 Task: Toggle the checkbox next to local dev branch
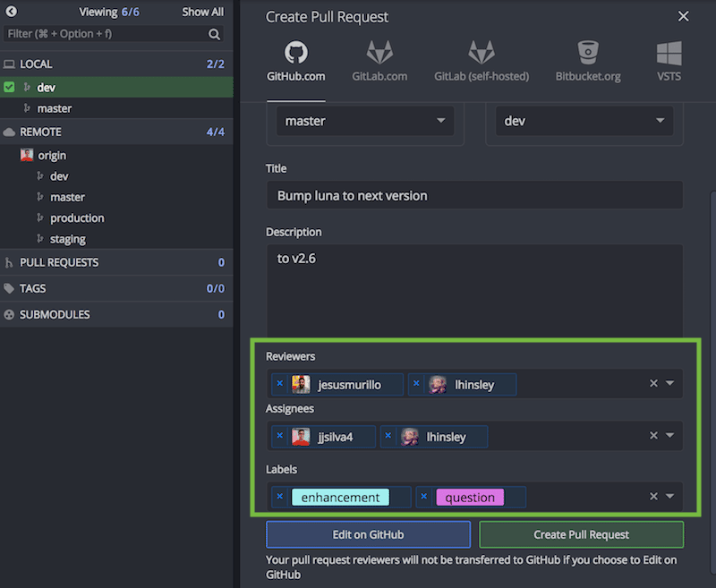[9, 87]
